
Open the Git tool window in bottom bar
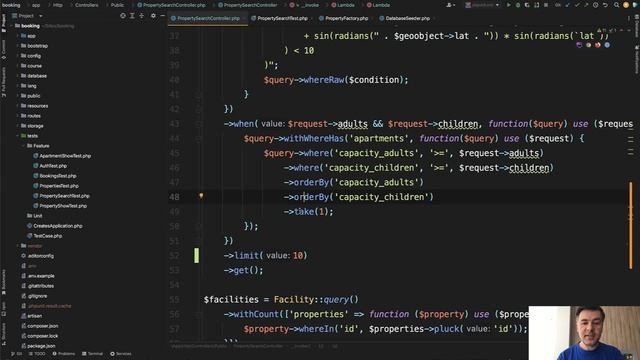(16, 353)
